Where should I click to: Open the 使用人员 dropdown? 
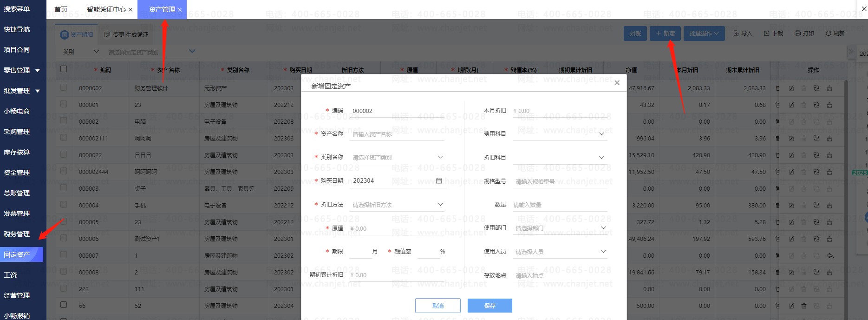pyautogui.click(x=560, y=252)
